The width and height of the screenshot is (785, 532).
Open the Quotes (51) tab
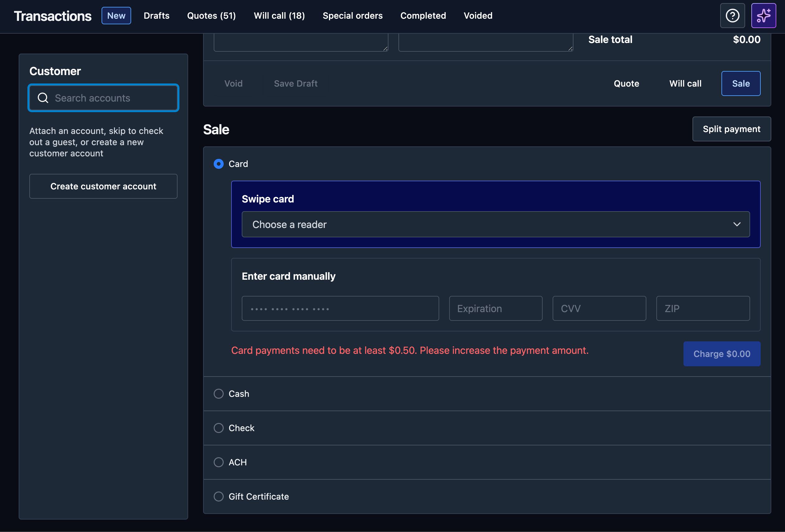pos(212,16)
